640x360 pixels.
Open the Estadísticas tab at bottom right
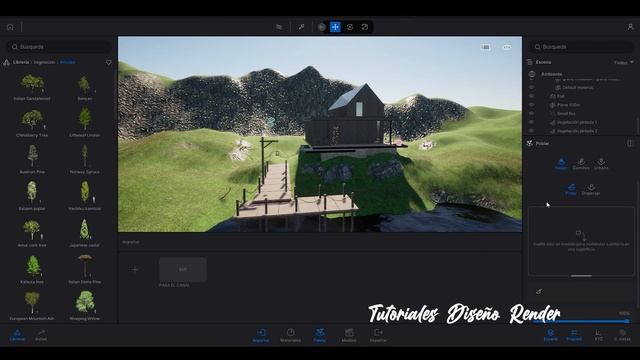[x=622, y=335]
